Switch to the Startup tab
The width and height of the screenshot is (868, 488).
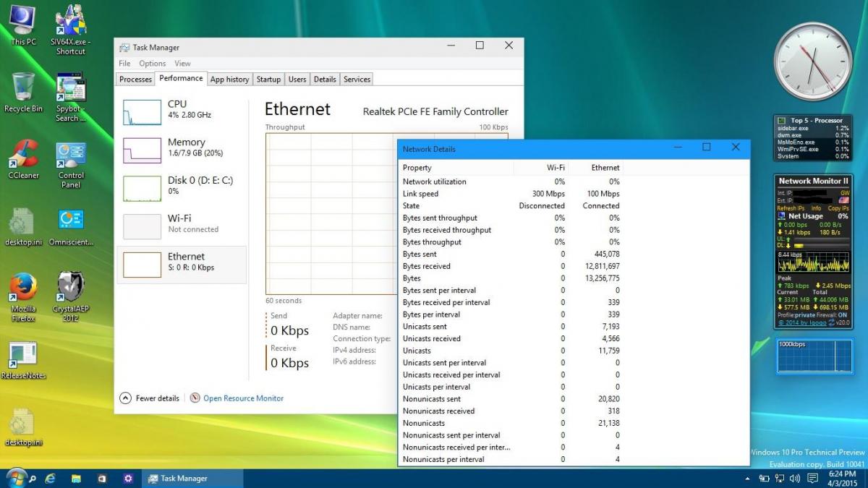point(268,80)
